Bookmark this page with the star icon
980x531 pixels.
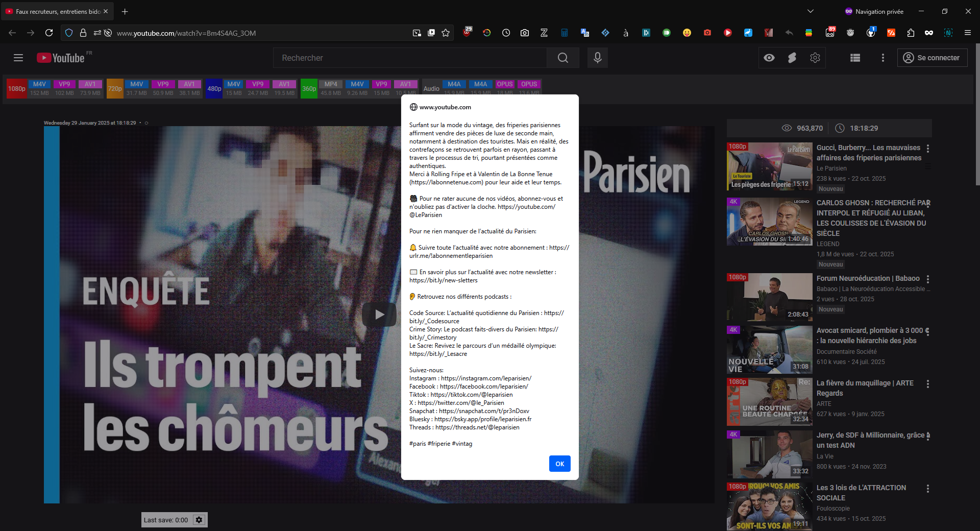446,33
